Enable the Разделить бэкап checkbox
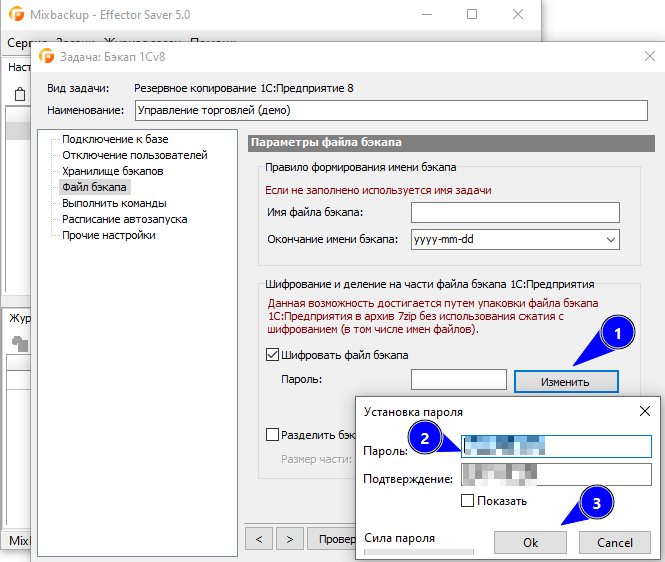Viewport: 665px width, 562px height. [x=272, y=435]
